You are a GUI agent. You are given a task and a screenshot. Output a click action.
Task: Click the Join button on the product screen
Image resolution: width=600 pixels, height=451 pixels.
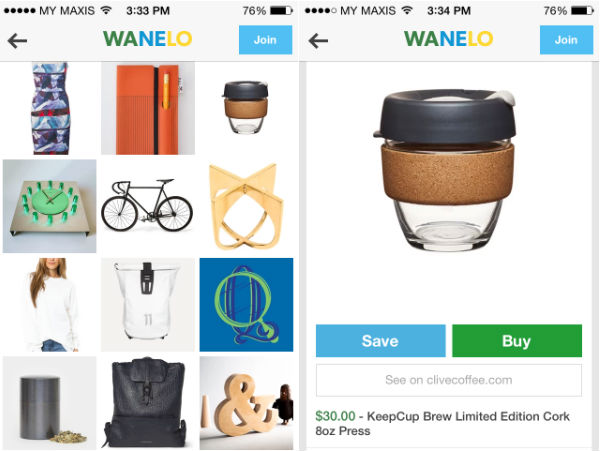pos(566,40)
